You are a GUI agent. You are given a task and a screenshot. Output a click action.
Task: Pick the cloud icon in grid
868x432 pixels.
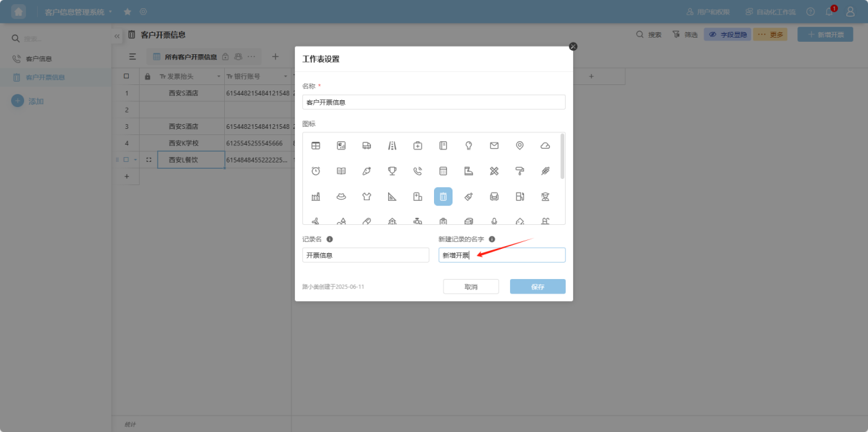click(x=545, y=145)
